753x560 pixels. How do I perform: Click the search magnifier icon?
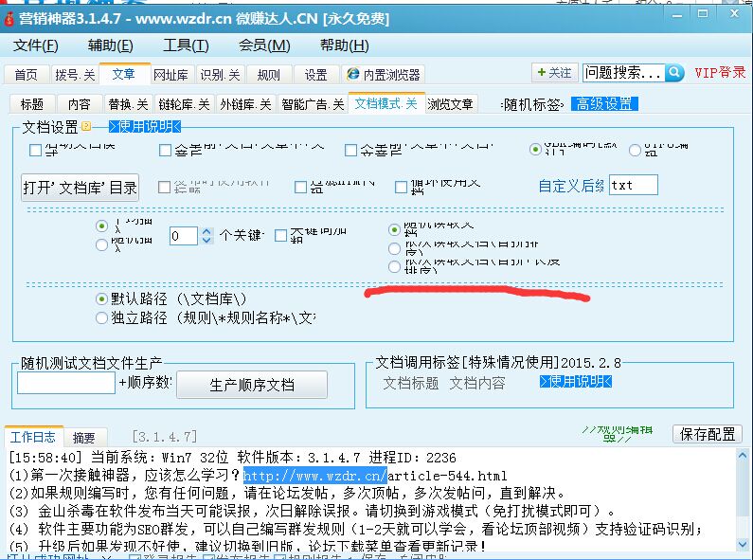pyautogui.click(x=674, y=73)
